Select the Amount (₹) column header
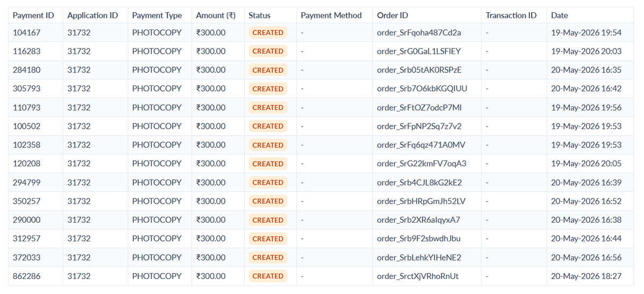The image size is (644, 294). (x=216, y=16)
